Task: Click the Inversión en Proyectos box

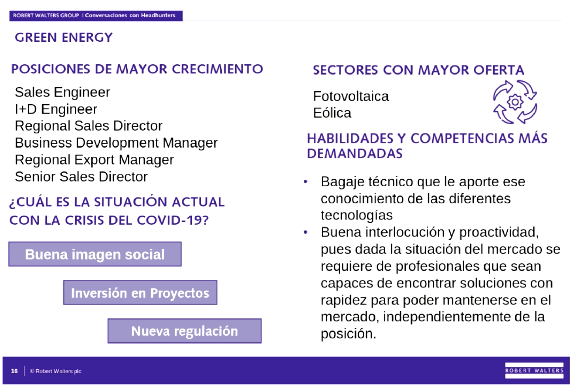Action: point(140,293)
